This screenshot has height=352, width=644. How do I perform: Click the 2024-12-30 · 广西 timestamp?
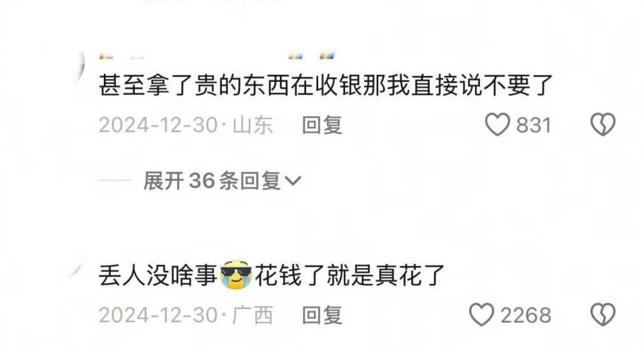tap(186, 315)
